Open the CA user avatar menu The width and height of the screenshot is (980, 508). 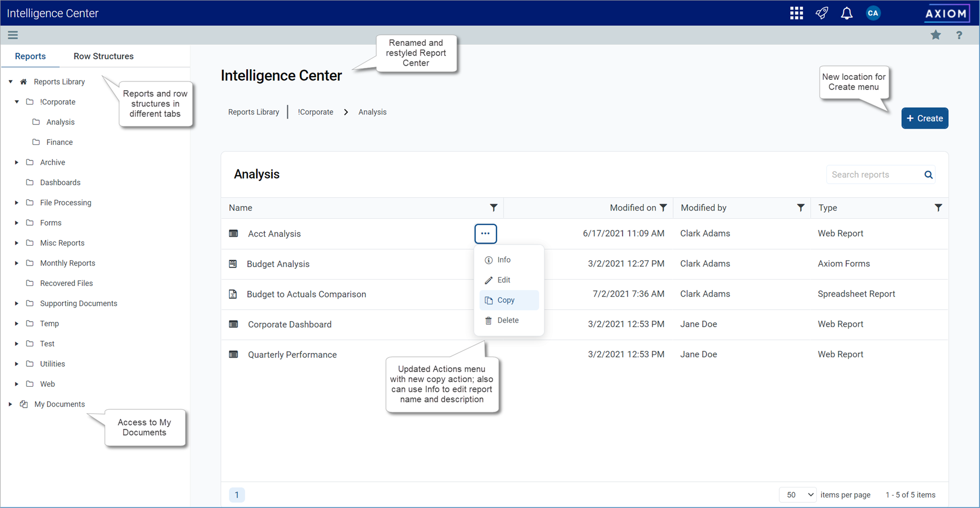(x=873, y=13)
